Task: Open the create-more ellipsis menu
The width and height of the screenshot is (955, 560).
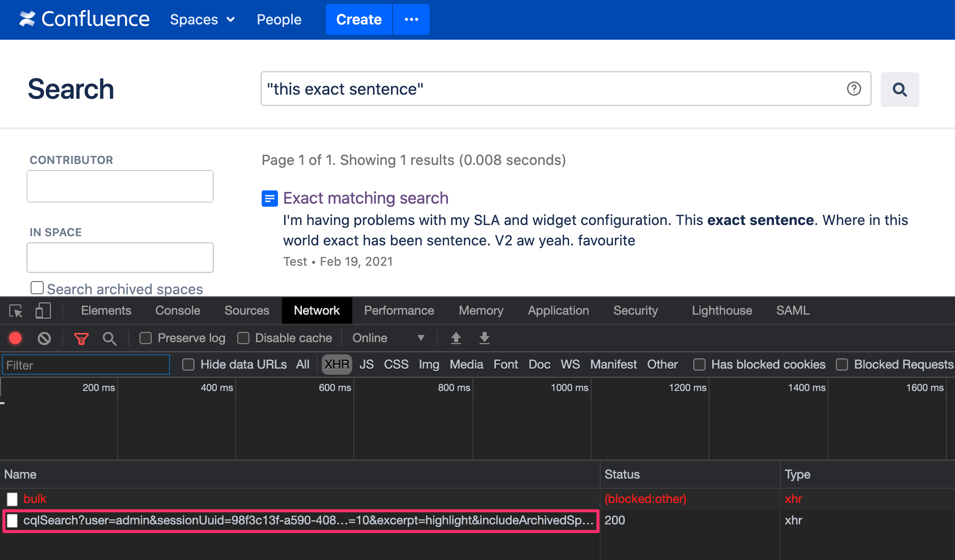Action: (x=411, y=19)
